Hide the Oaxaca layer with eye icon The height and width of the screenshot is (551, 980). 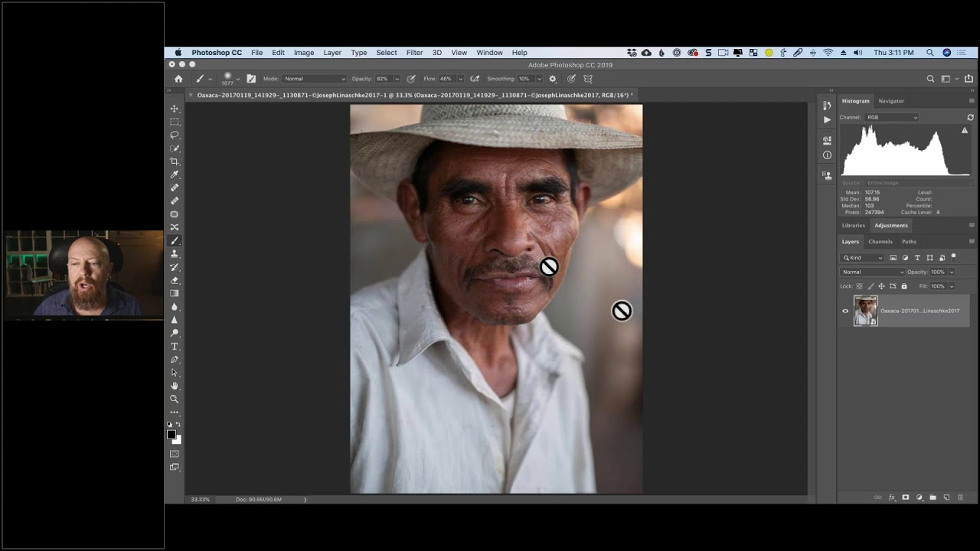click(x=845, y=311)
